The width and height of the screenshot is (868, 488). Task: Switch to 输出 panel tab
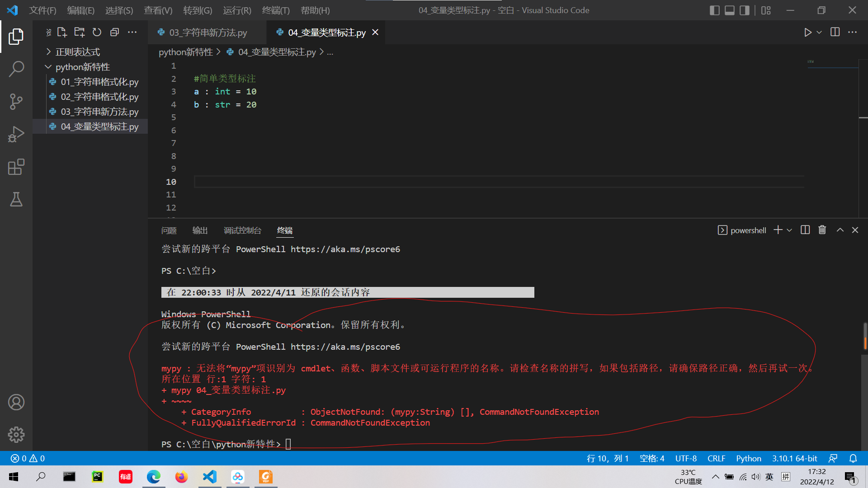tap(200, 230)
